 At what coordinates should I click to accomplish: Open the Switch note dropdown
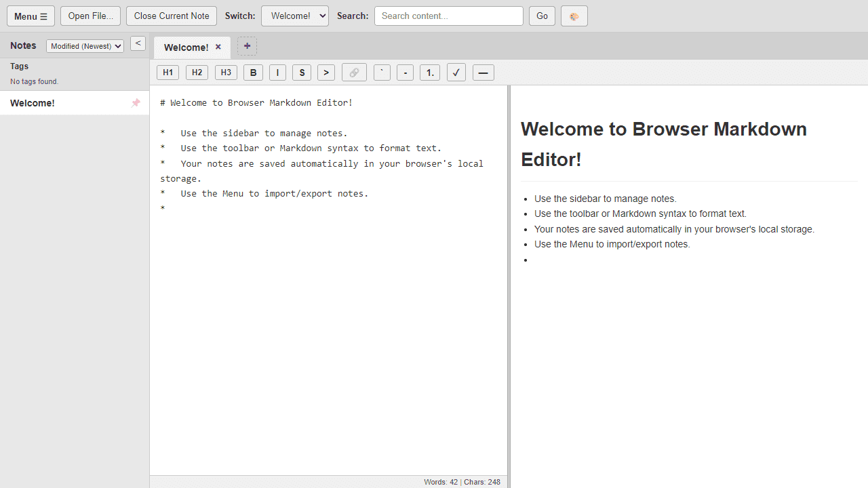click(295, 16)
